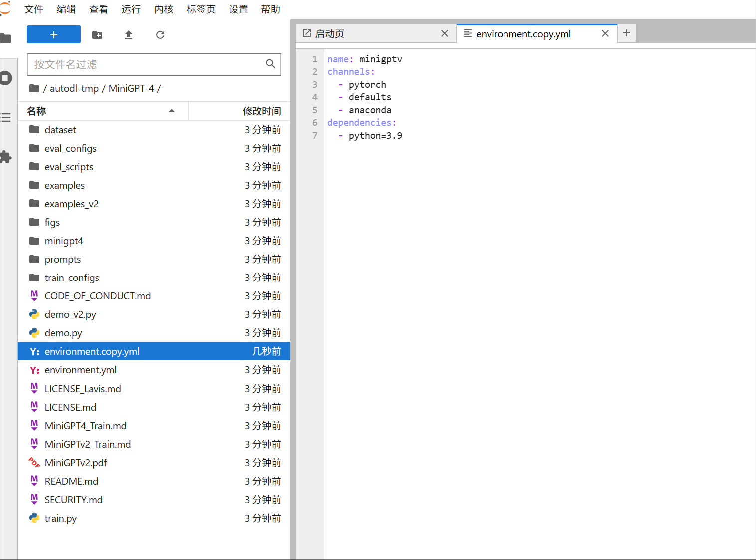Screen dimensions: 756x560
Task: Close the environment.copy.yml tab
Action: [605, 33]
